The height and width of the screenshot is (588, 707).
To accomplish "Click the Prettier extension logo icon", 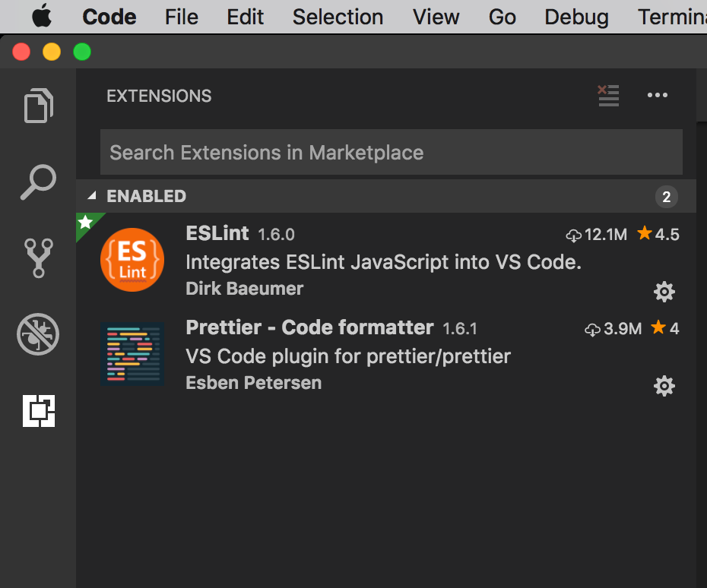I will coord(132,354).
